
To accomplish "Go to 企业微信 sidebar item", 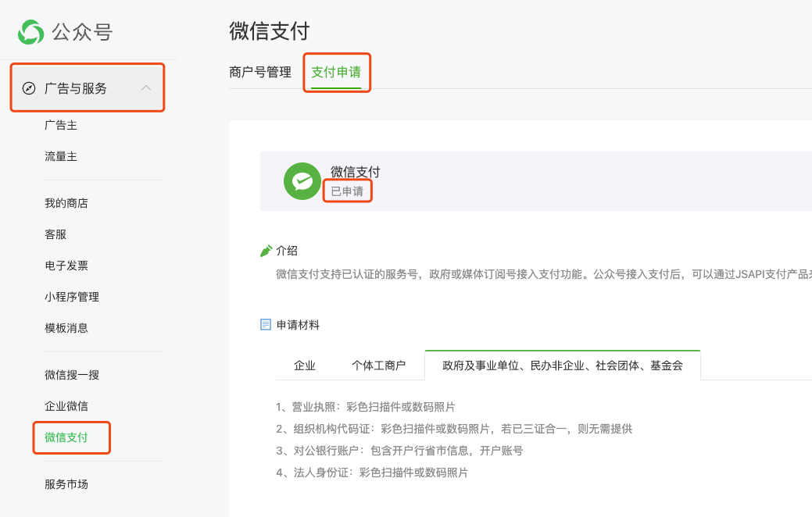I will (66, 406).
